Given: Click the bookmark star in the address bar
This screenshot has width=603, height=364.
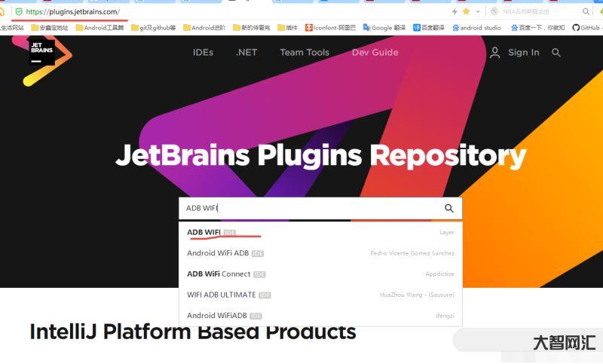Looking at the screenshot, I should [466, 11].
